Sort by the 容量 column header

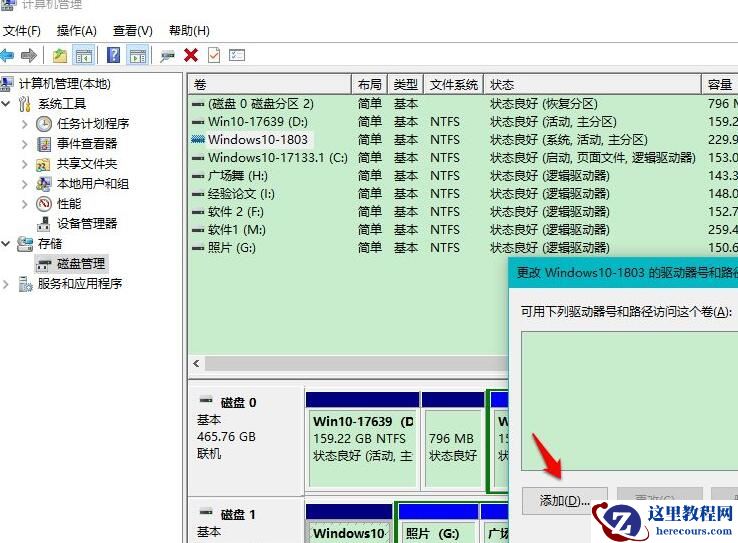point(720,85)
